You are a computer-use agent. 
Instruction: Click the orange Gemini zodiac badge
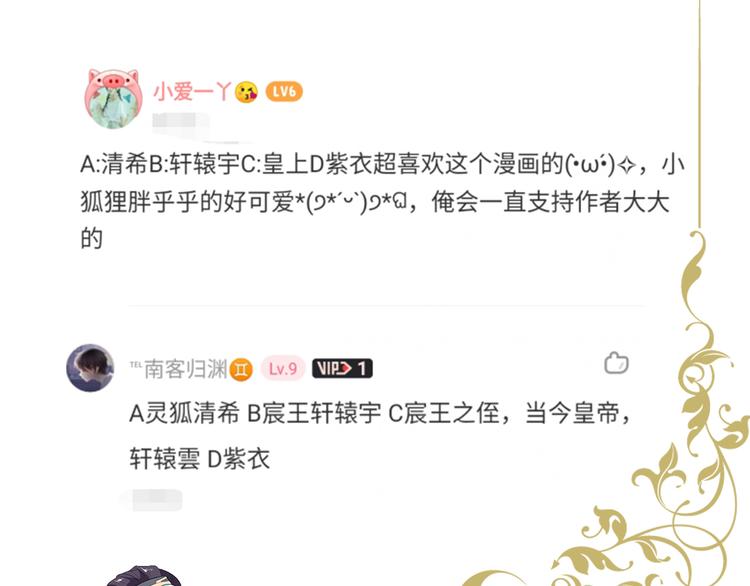tap(242, 369)
